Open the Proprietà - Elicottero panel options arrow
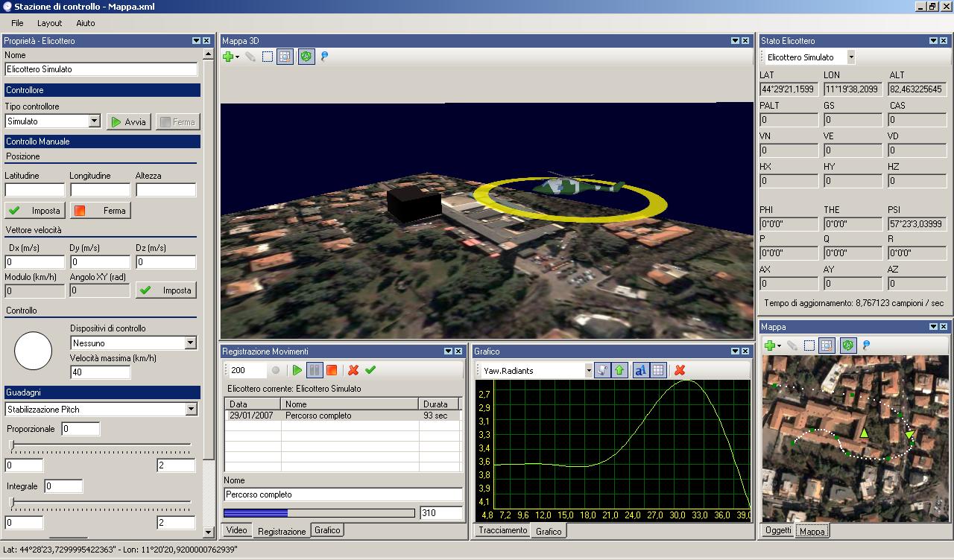Viewport: 954px width, 560px height. pyautogui.click(x=196, y=41)
